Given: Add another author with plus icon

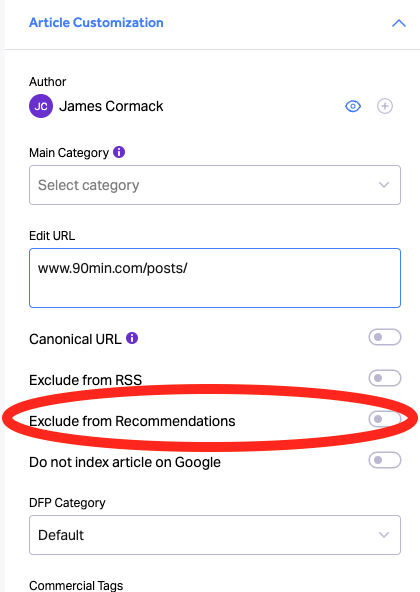Looking at the screenshot, I should coord(384,106).
